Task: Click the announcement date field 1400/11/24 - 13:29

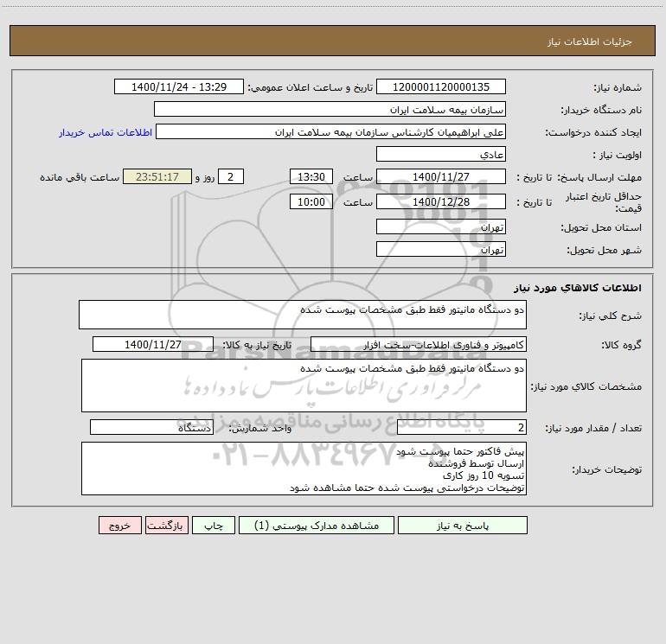Action: coord(179,86)
